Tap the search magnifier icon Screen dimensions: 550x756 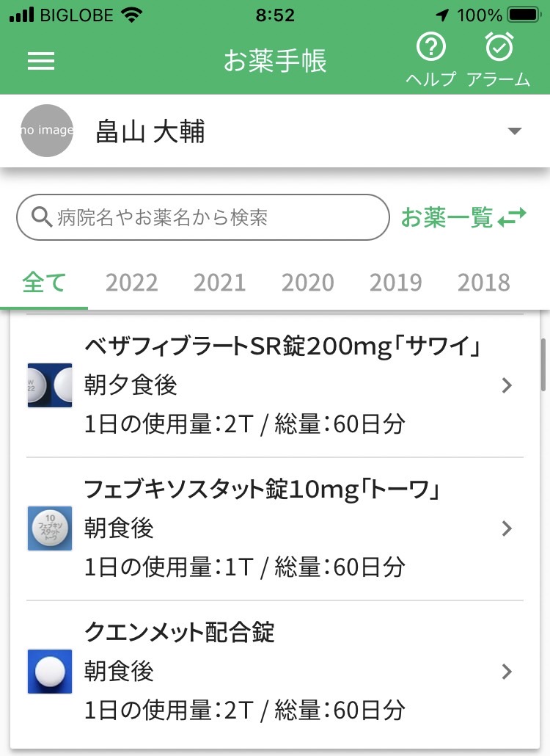[x=41, y=217]
